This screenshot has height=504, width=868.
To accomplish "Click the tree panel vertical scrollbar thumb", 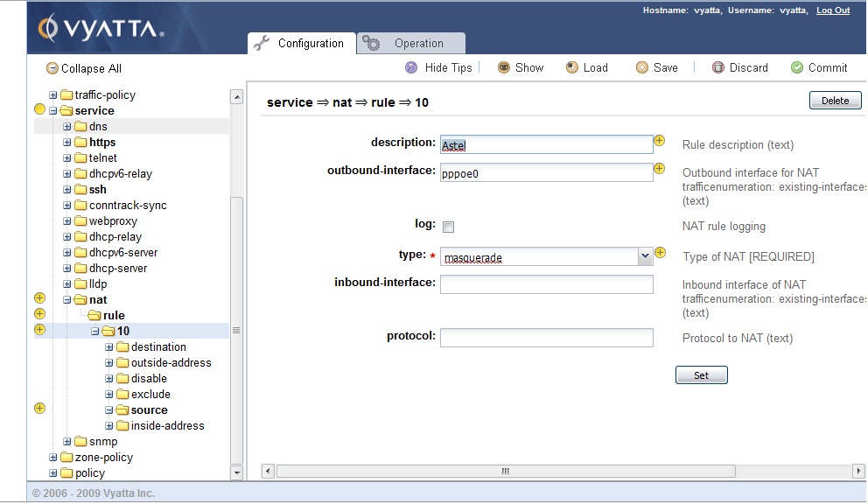I will click(236, 331).
